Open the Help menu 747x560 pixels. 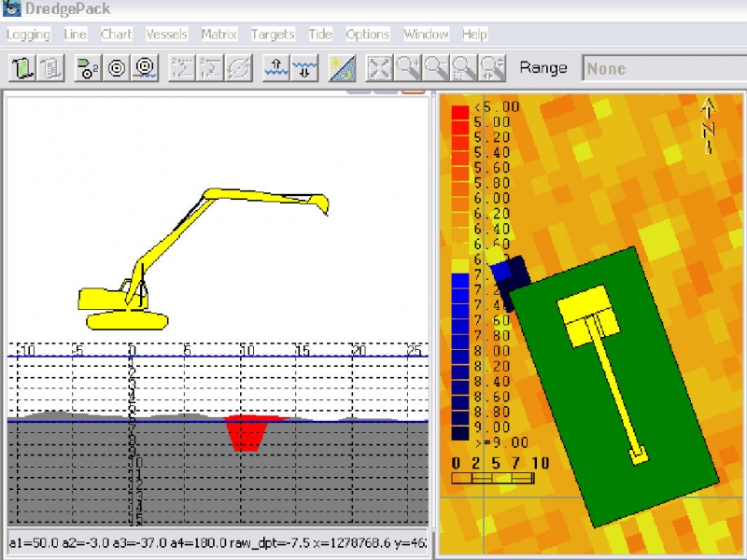point(474,35)
